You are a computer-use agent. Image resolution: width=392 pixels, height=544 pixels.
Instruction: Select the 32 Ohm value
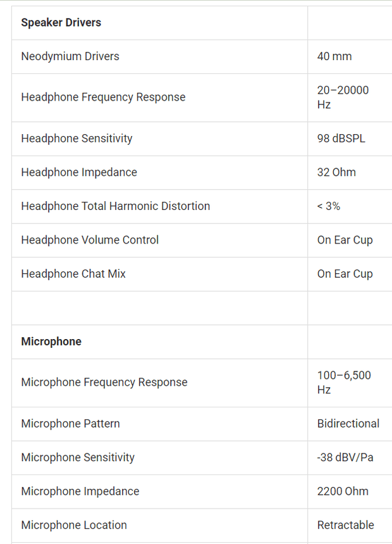[x=336, y=172]
